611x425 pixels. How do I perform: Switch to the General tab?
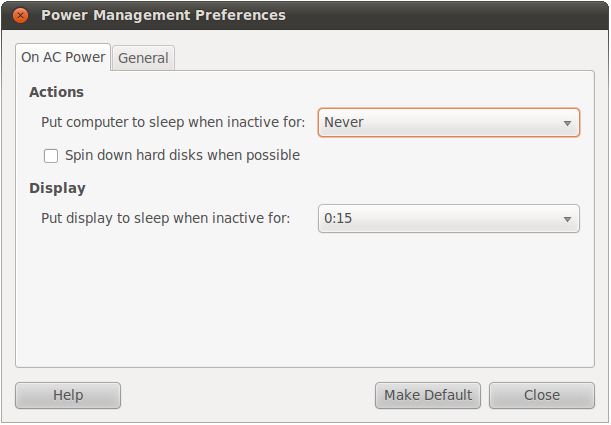click(143, 58)
